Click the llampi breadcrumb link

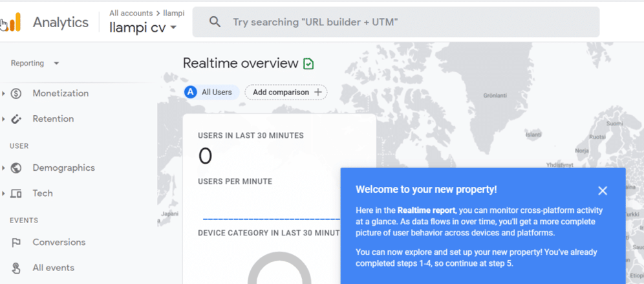(174, 13)
